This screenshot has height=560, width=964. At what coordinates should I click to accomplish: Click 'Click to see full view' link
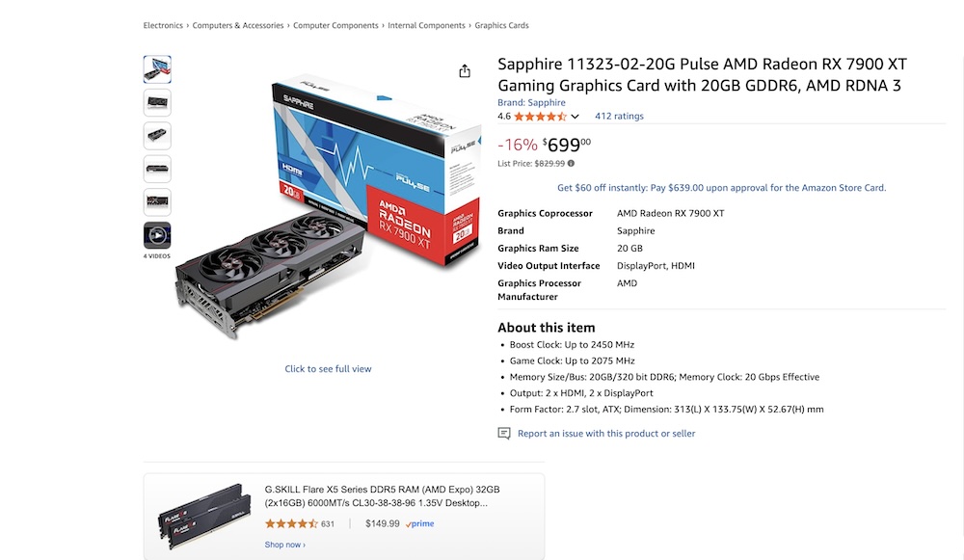click(328, 369)
